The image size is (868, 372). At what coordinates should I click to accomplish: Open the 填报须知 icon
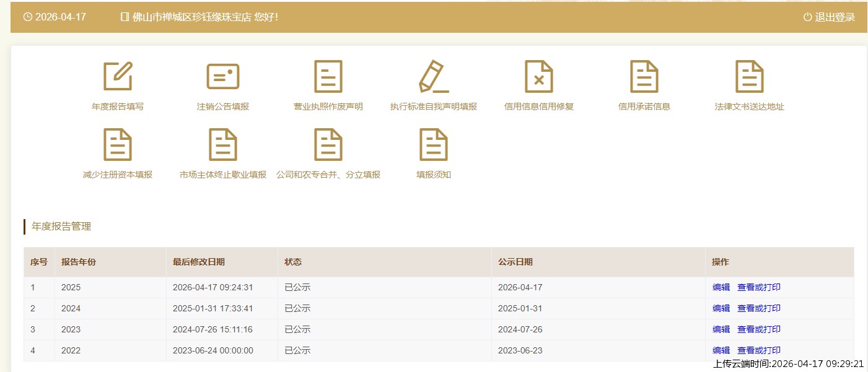(434, 145)
